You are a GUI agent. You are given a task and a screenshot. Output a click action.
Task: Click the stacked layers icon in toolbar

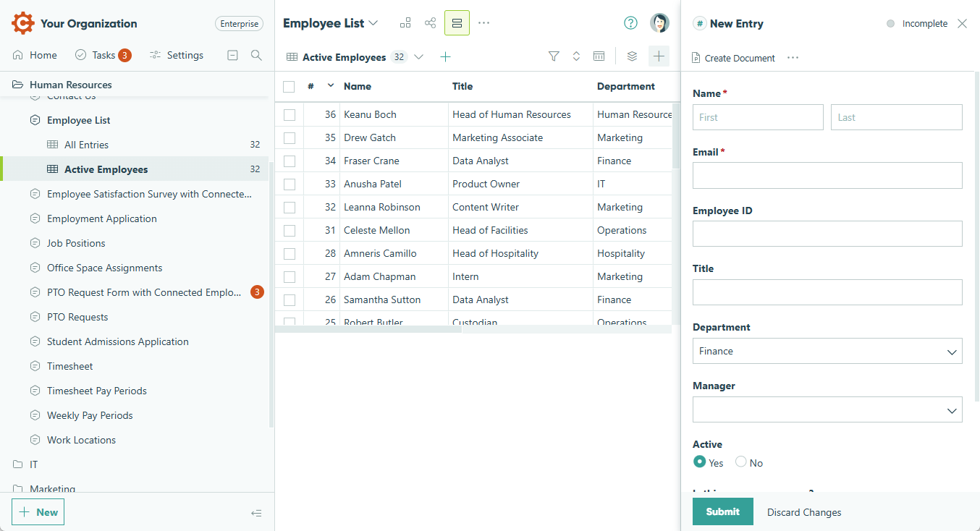coord(632,56)
